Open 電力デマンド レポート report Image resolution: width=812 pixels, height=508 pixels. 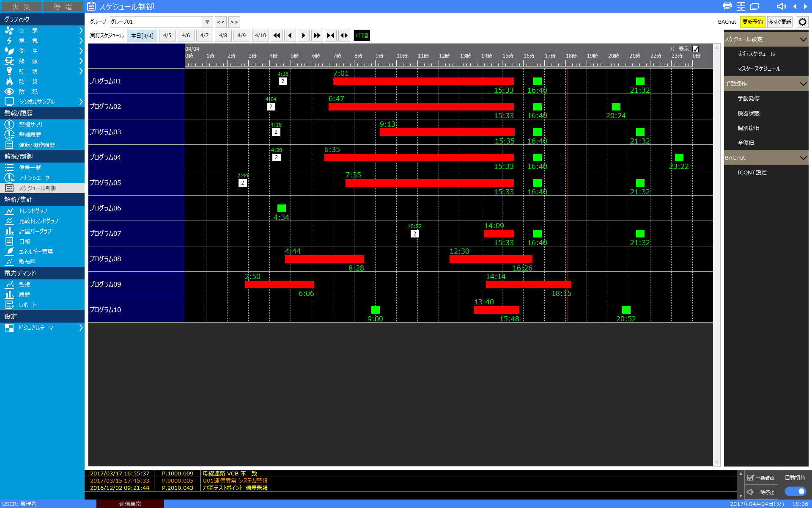pos(42,305)
